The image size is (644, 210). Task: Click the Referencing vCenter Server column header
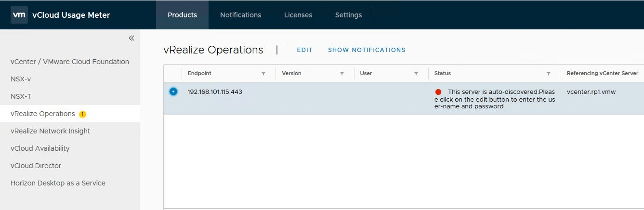click(602, 73)
